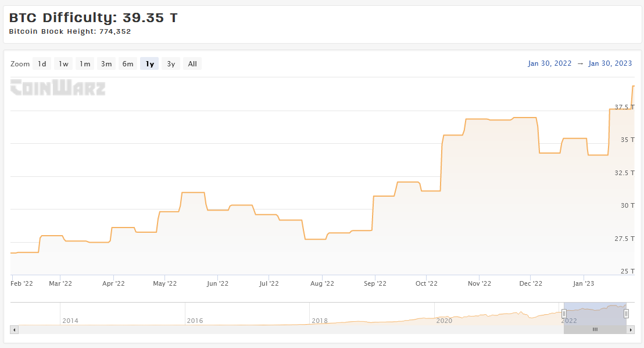
Task: Select the 1w zoom range
Action: click(63, 64)
